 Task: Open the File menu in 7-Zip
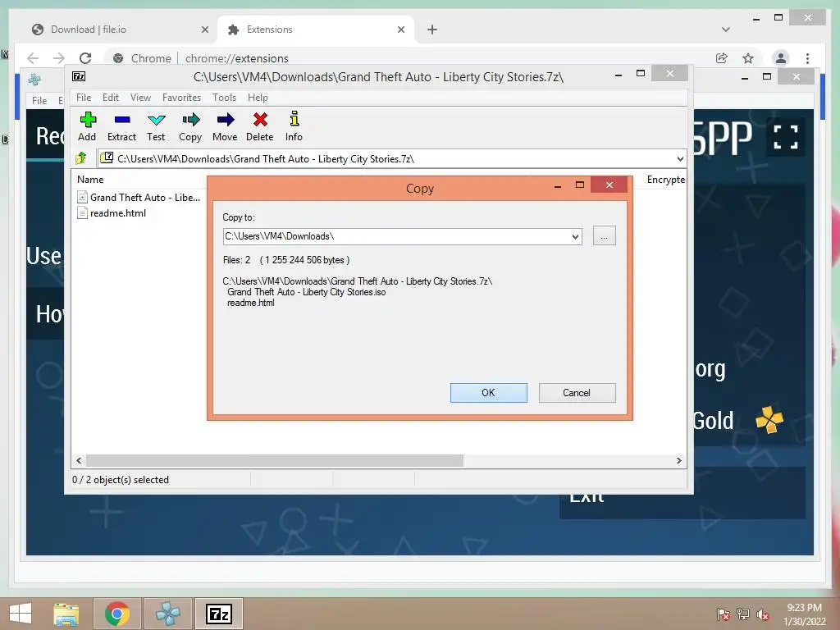click(84, 98)
